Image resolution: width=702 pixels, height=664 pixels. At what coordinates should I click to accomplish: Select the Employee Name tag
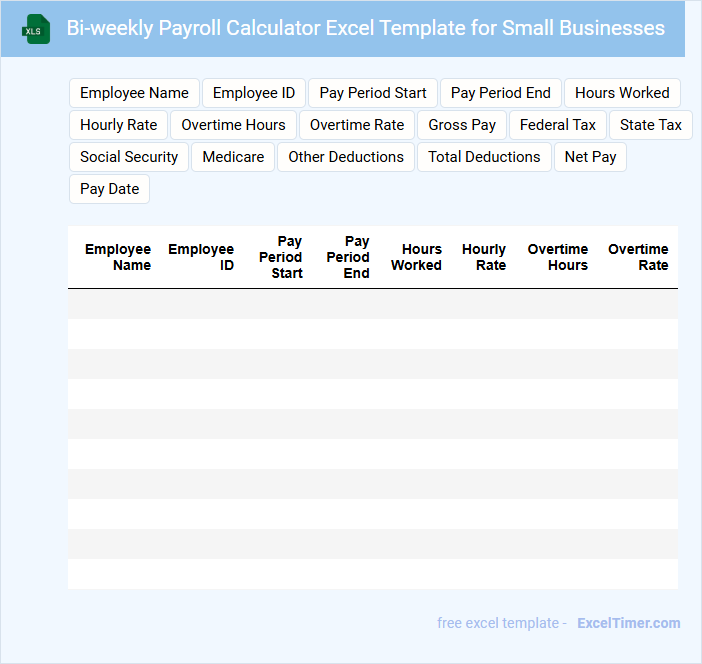(x=134, y=93)
